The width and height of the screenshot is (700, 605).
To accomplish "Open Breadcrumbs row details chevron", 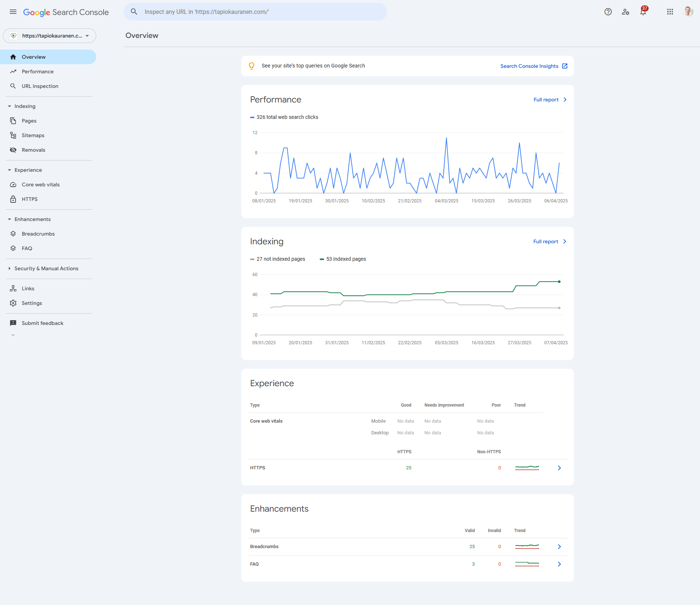I will pos(559,547).
